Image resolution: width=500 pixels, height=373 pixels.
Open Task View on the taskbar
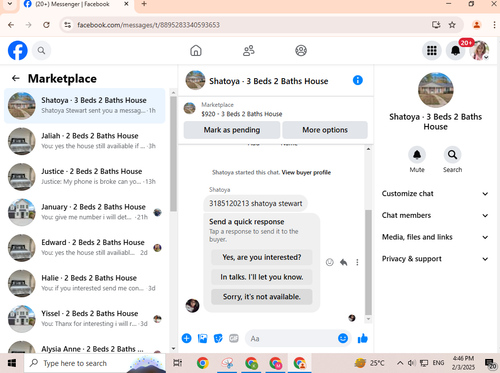tap(177, 363)
